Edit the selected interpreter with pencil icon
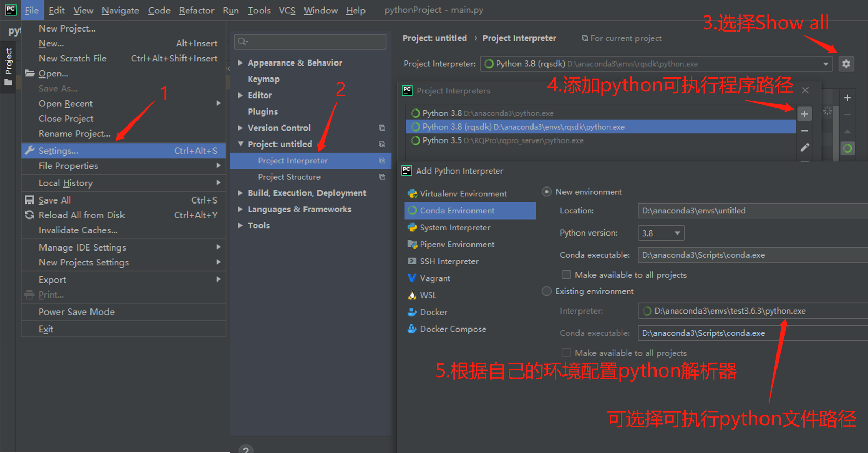Viewport: 868px width, 453px height. click(804, 148)
